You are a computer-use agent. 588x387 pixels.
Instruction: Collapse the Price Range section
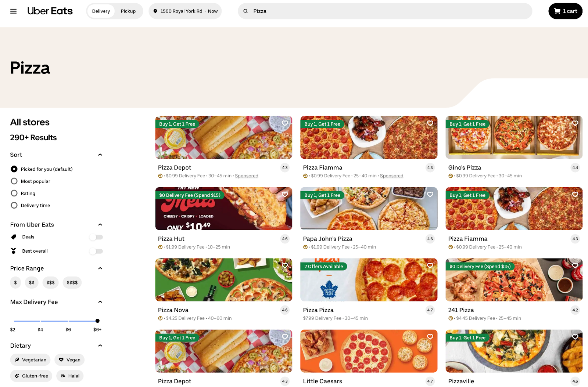[100, 268]
